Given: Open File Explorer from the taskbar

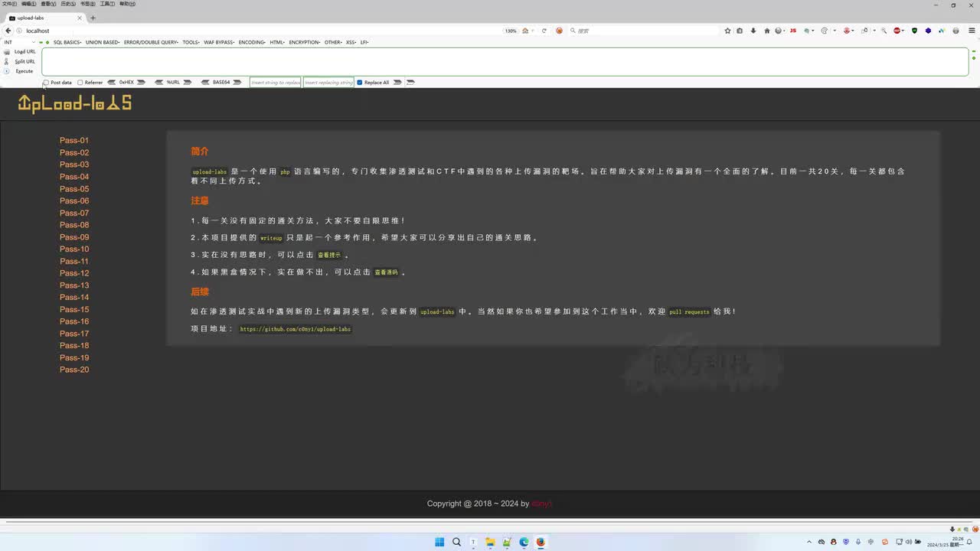Looking at the screenshot, I should (490, 542).
